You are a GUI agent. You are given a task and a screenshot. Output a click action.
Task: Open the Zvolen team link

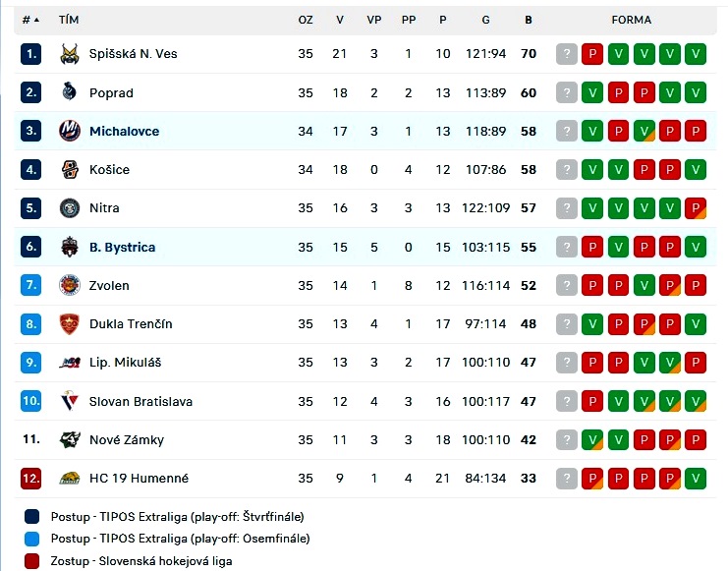109,285
